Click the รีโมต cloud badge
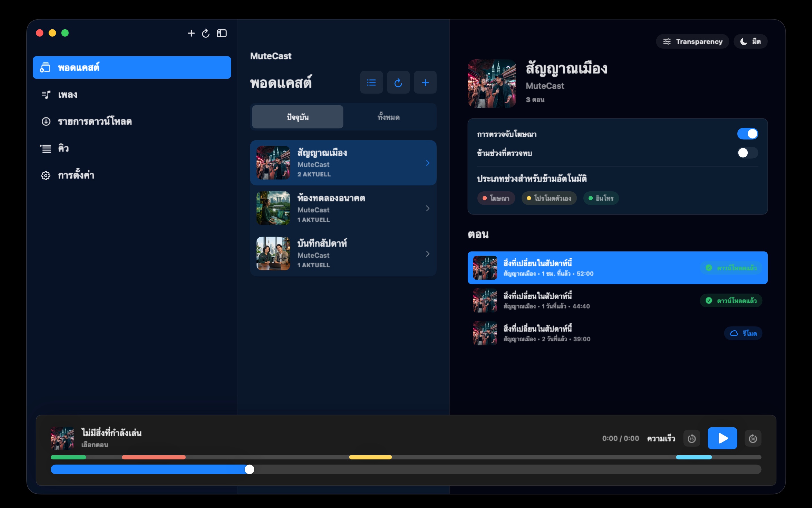Screen dimensions: 812x508 [743, 333]
